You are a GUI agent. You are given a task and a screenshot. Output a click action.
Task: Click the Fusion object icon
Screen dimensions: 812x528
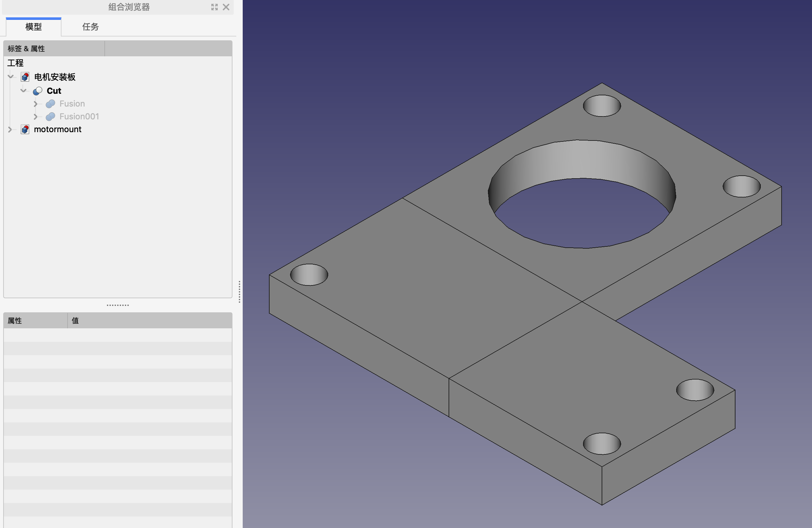51,104
